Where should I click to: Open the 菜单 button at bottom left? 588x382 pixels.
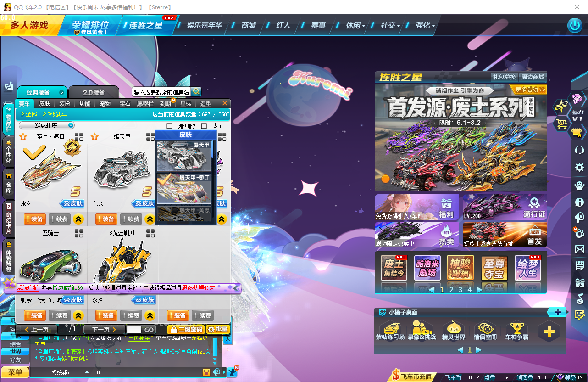[x=15, y=372]
